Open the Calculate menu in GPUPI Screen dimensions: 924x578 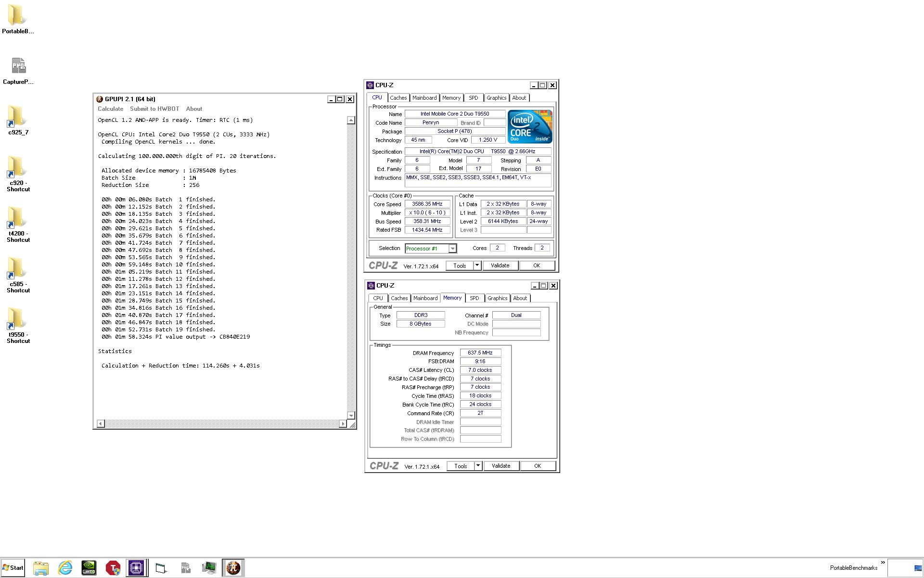tap(111, 109)
